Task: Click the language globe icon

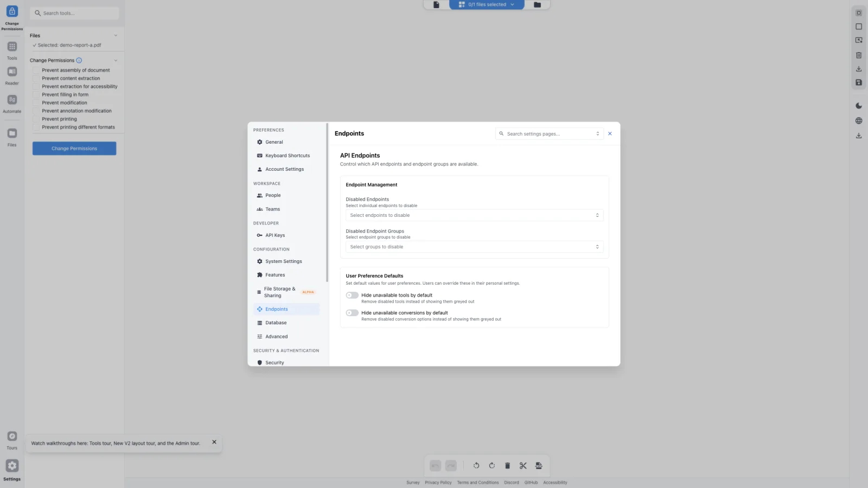Action: click(x=859, y=121)
